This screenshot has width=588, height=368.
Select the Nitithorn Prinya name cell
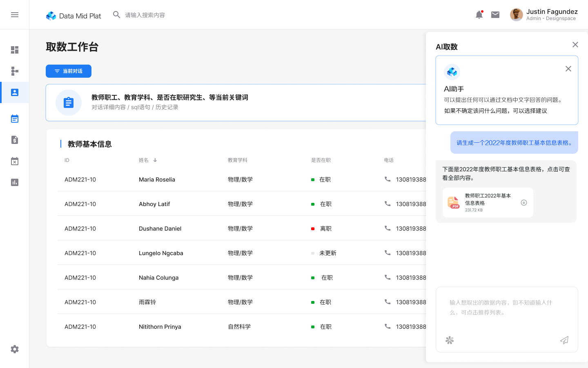pyautogui.click(x=160, y=327)
